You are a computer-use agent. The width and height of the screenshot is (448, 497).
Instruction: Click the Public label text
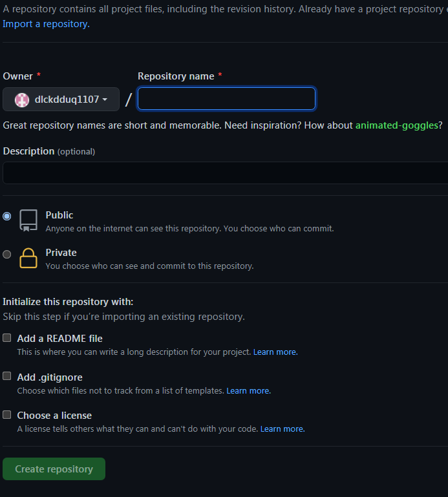click(x=59, y=215)
